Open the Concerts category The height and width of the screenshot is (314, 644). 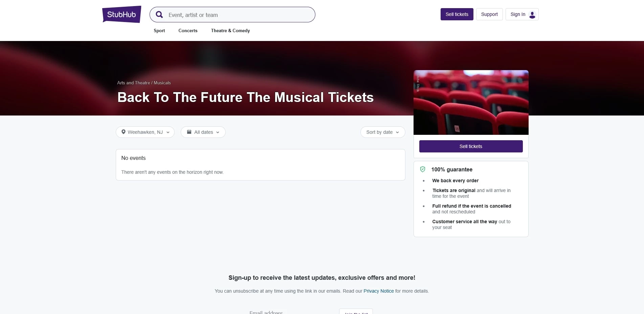pos(187,30)
